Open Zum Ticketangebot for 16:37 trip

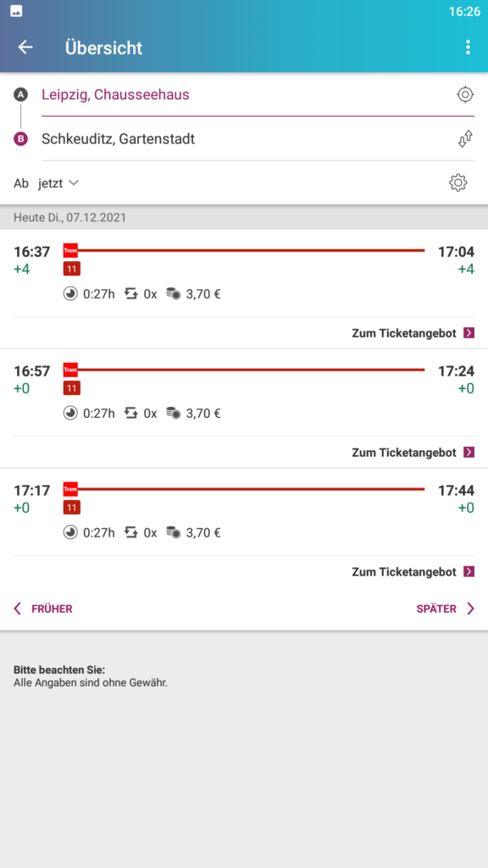click(413, 333)
